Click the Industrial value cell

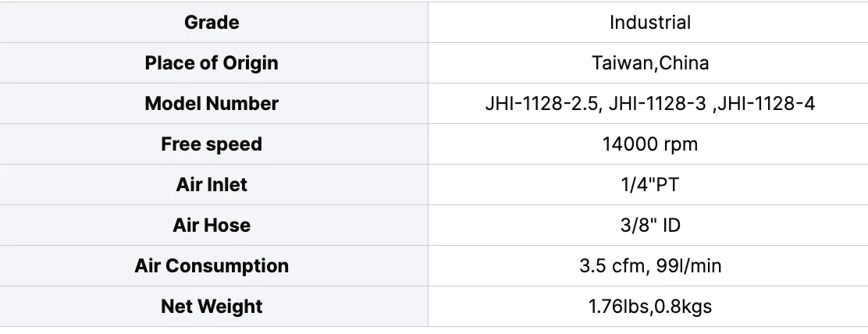coord(648,22)
